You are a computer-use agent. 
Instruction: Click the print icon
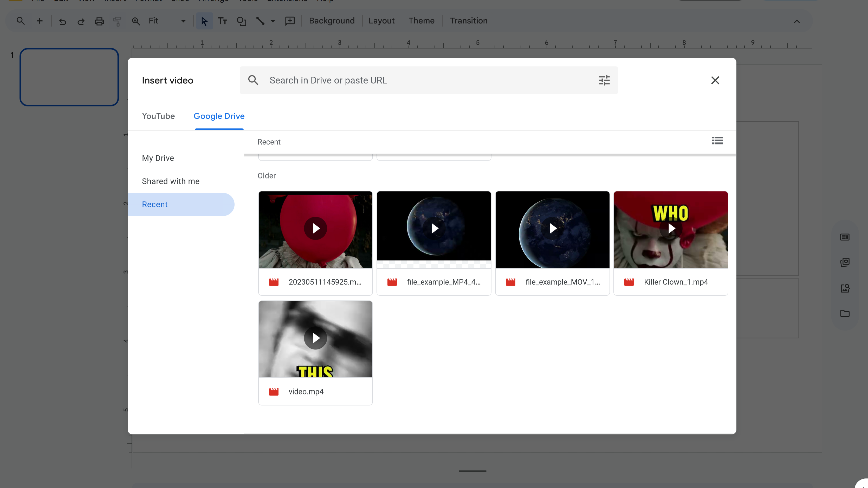click(99, 21)
